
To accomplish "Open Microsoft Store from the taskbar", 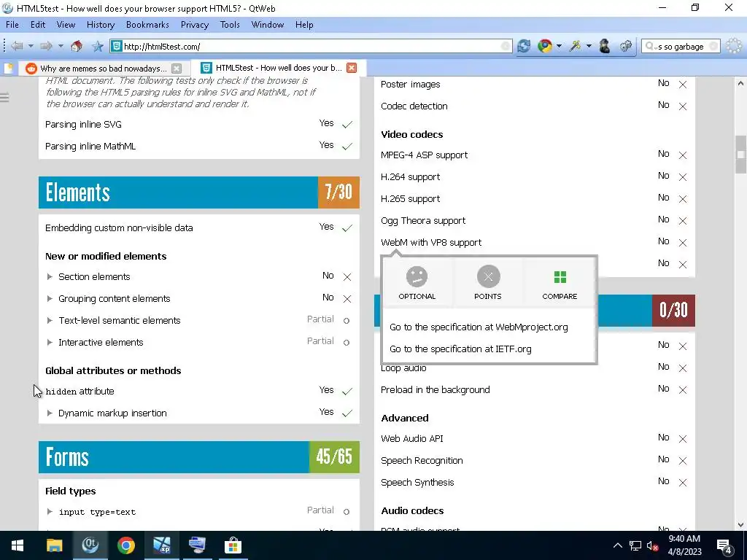I will click(233, 545).
